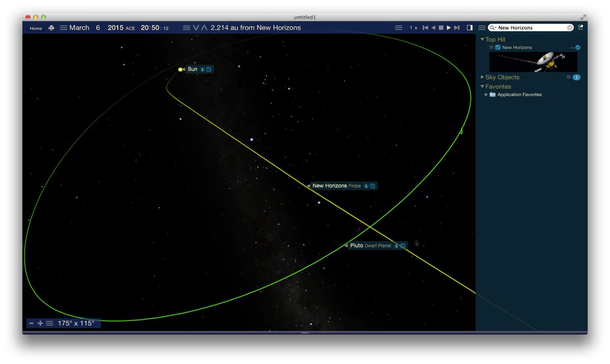Open the date menu left of March
Screen dimensions: 610x364
tap(64, 28)
